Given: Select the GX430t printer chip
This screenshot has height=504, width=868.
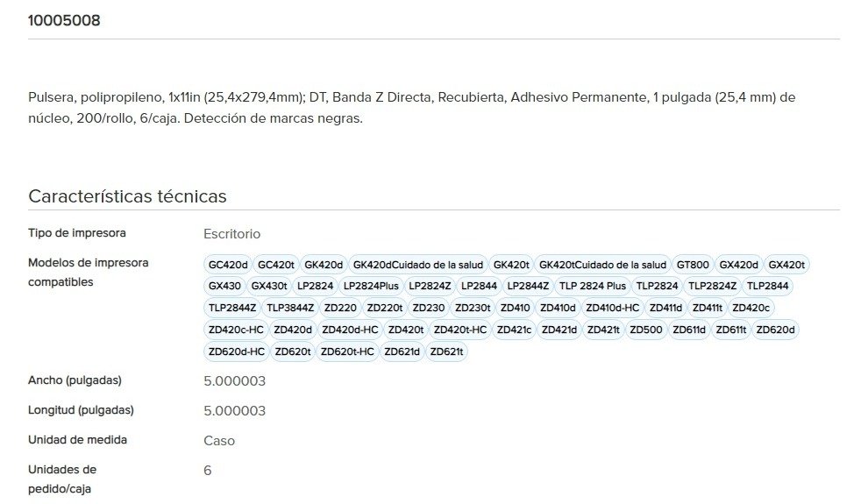Looking at the screenshot, I should (x=269, y=286).
